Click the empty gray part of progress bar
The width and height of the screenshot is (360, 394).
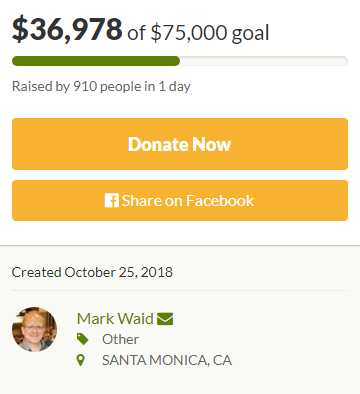click(264, 61)
